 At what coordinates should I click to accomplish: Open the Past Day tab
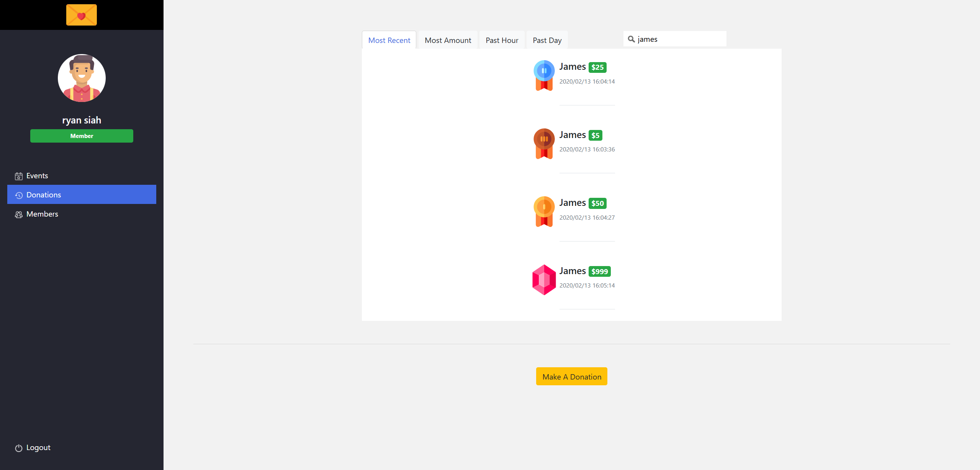click(x=547, y=40)
